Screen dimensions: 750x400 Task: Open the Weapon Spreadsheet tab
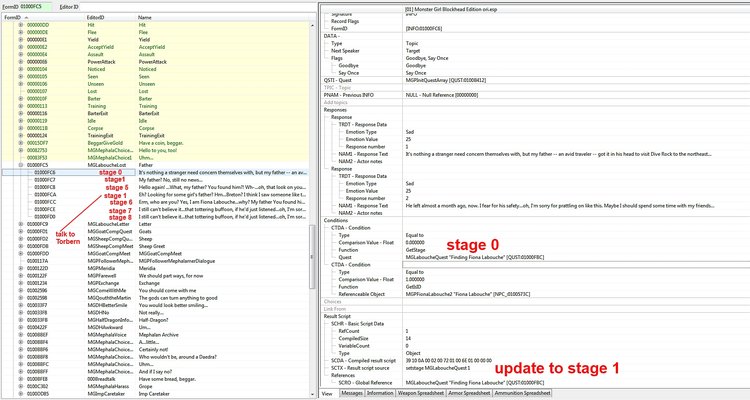[421, 393]
